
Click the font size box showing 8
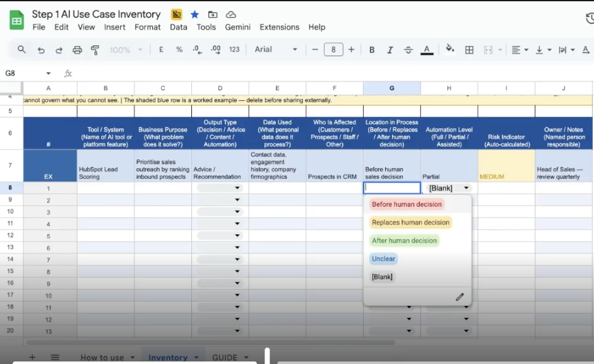[333, 50]
